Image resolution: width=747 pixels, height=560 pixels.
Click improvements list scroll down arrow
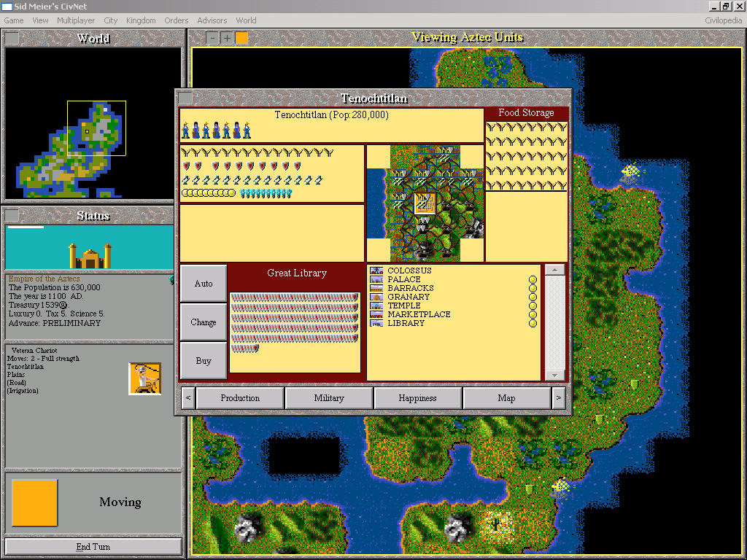[x=555, y=376]
